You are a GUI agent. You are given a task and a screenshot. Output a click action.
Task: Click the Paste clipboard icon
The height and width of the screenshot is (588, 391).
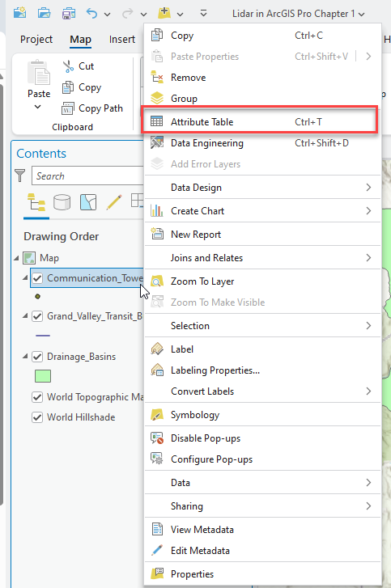click(39, 72)
